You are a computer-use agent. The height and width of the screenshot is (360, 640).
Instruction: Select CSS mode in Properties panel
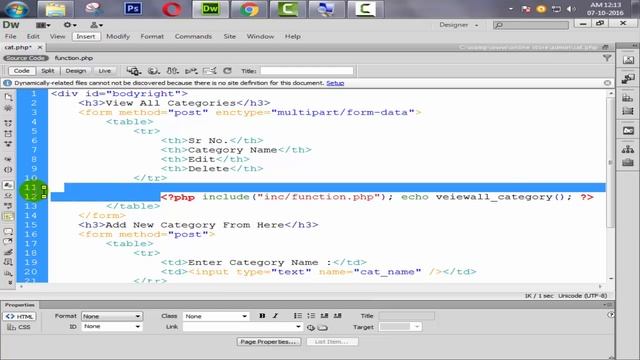coord(19,327)
